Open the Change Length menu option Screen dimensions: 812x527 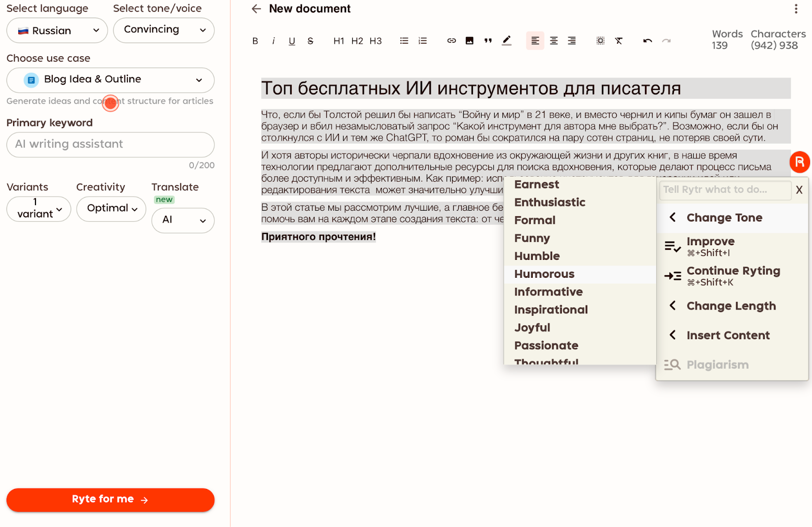[x=731, y=306]
